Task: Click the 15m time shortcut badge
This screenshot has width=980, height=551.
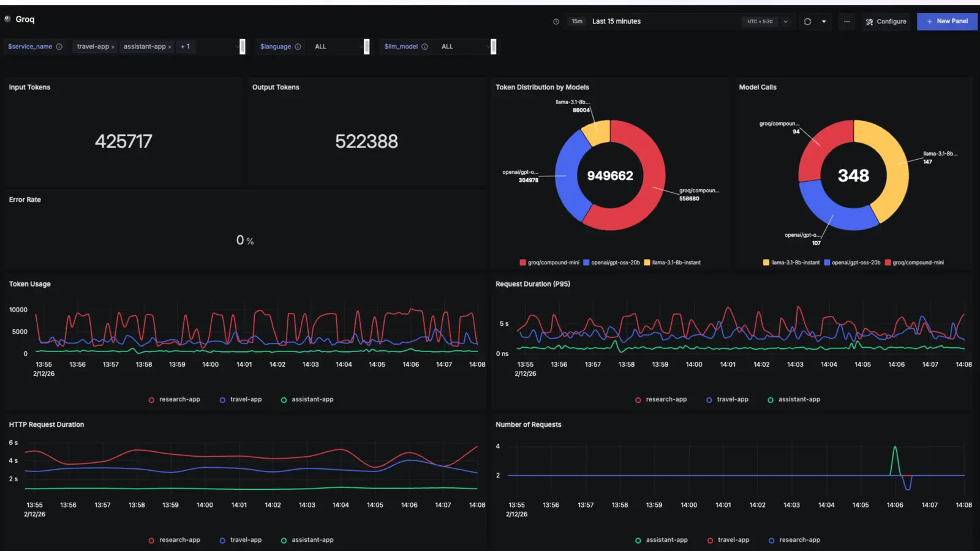Action: [x=577, y=21]
